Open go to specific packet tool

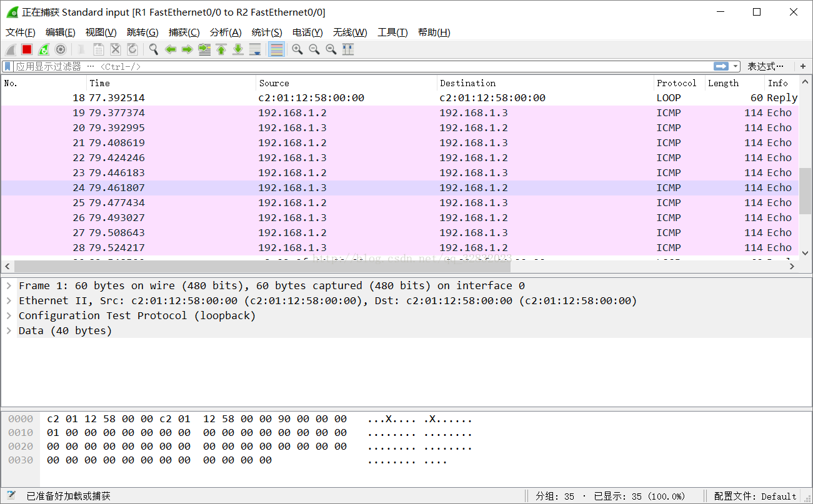[x=204, y=49]
